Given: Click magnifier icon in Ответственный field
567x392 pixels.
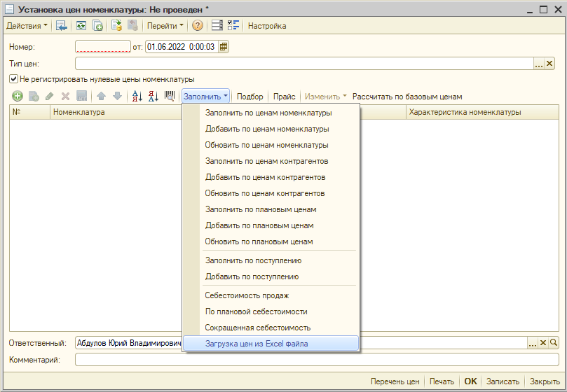Looking at the screenshot, I should pyautogui.click(x=553, y=342).
